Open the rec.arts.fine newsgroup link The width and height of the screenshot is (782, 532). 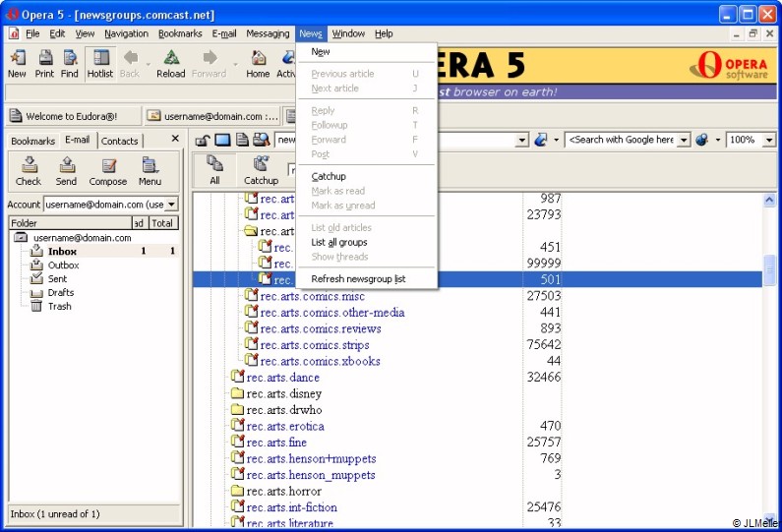coord(276,443)
